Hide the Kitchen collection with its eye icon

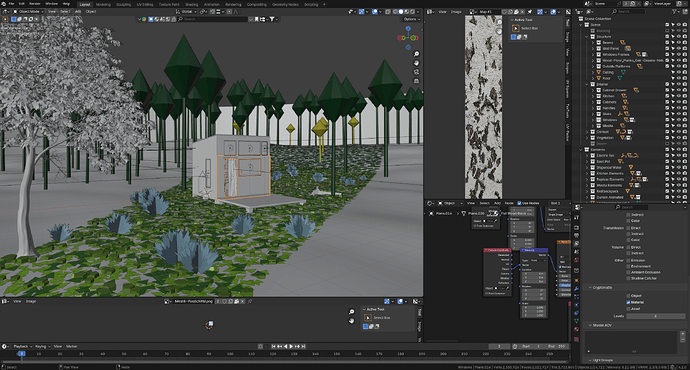679,96
